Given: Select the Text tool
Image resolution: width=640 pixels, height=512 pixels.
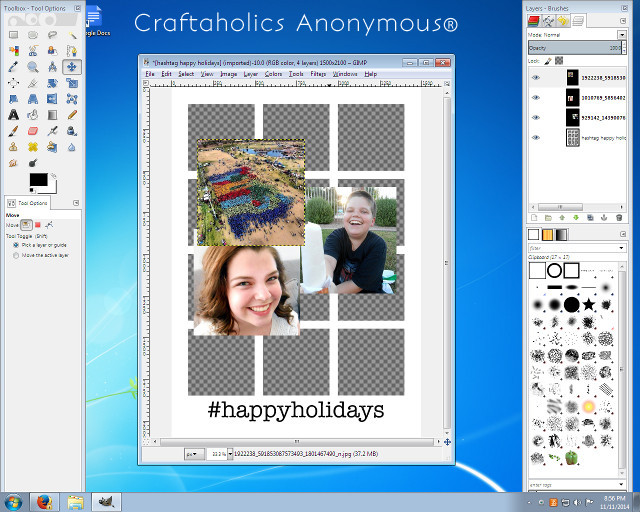Looking at the screenshot, I should [13, 115].
